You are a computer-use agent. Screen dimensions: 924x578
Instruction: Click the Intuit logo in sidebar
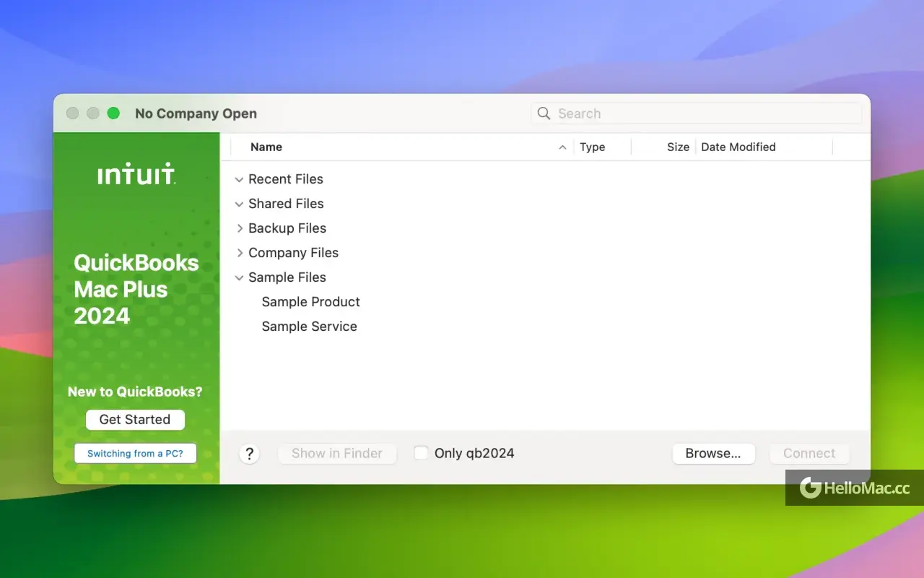[x=136, y=173]
